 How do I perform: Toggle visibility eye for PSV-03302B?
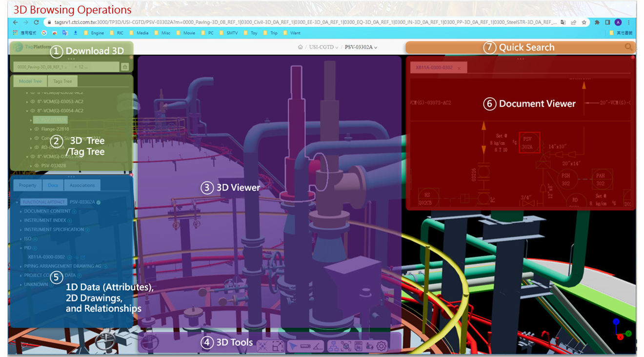click(37, 166)
